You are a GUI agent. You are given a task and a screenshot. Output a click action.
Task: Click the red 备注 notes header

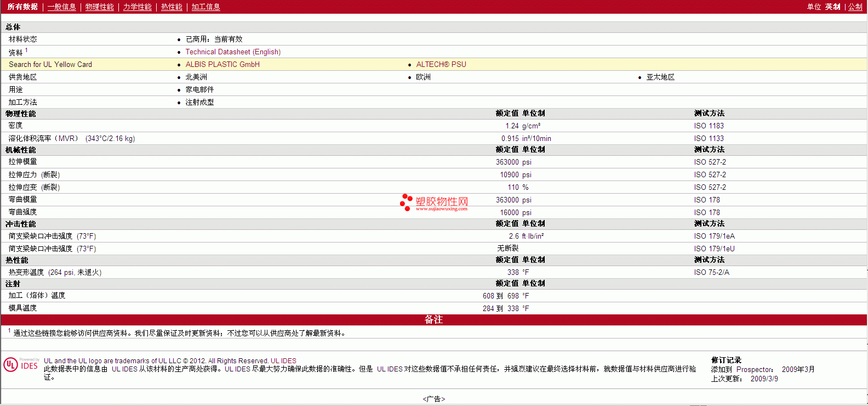(x=433, y=319)
